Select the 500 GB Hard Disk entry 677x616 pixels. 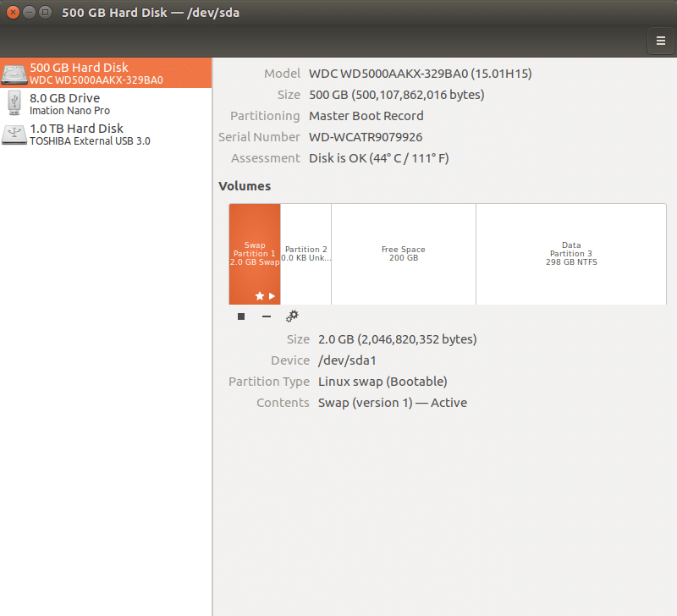click(85, 73)
